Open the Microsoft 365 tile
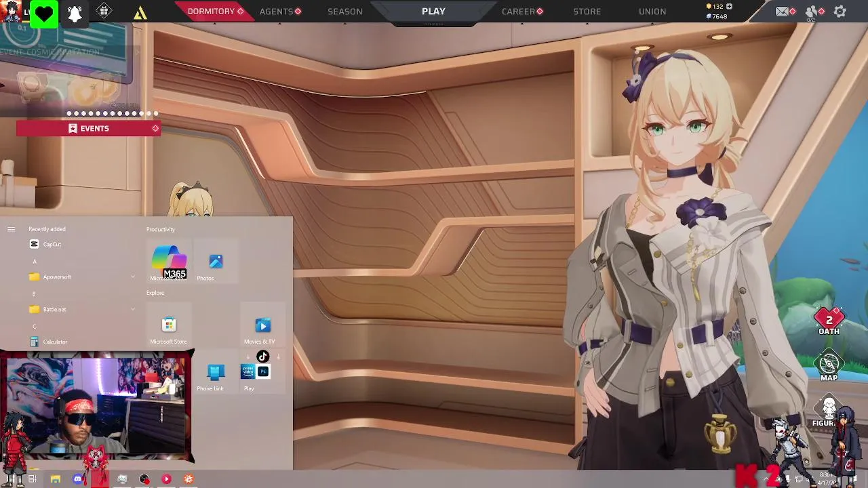 (x=169, y=262)
